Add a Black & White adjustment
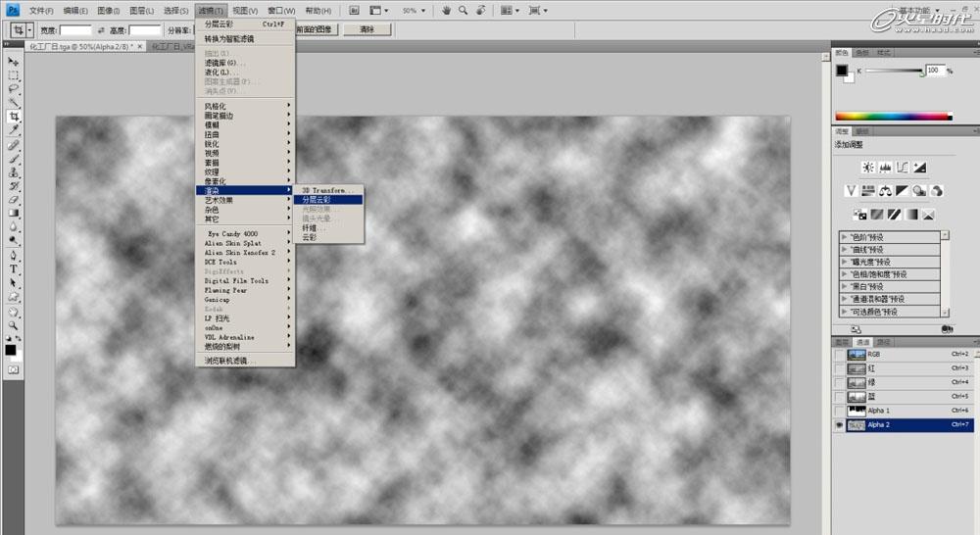Image resolution: width=980 pixels, height=535 pixels. 902,191
